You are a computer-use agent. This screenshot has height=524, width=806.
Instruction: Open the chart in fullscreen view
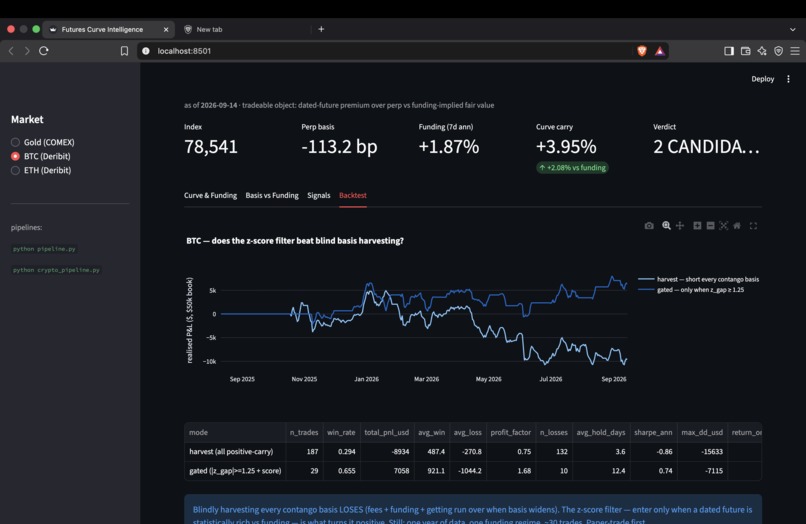(753, 226)
